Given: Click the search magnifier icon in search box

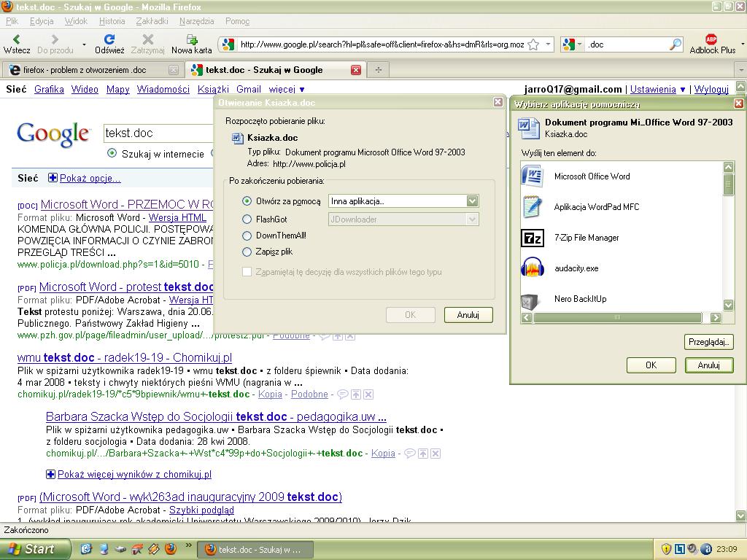Looking at the screenshot, I should pyautogui.click(x=676, y=44).
